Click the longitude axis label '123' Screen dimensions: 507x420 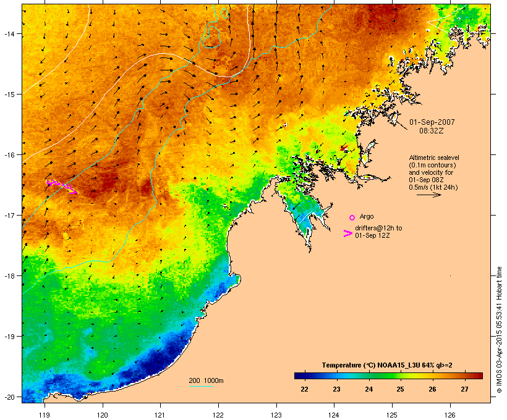pos(276,415)
